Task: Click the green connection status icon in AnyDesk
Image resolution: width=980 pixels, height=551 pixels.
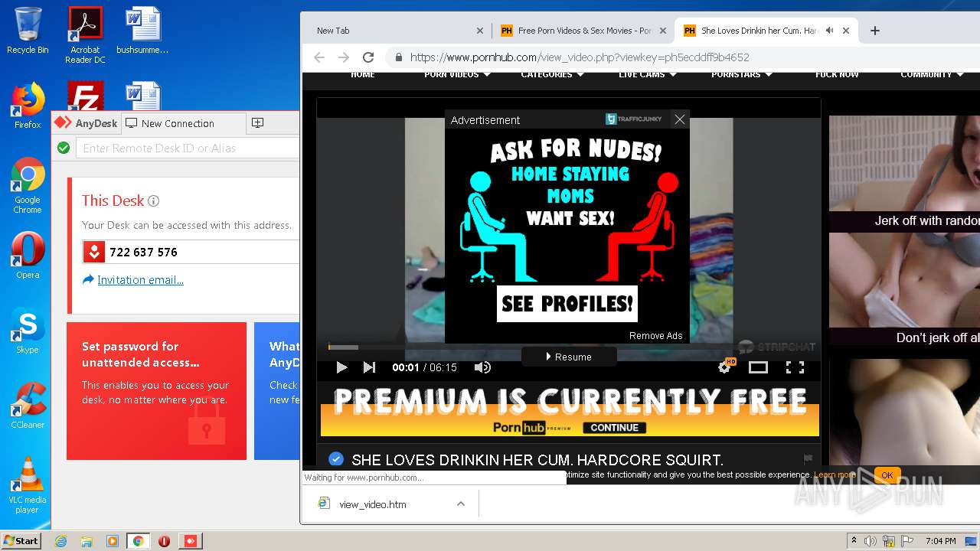Action: tap(64, 148)
